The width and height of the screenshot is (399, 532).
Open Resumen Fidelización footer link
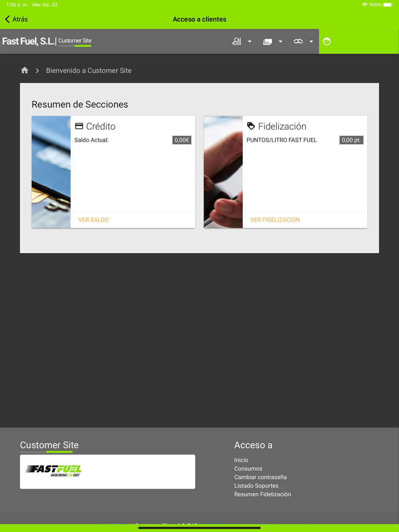pos(263,495)
